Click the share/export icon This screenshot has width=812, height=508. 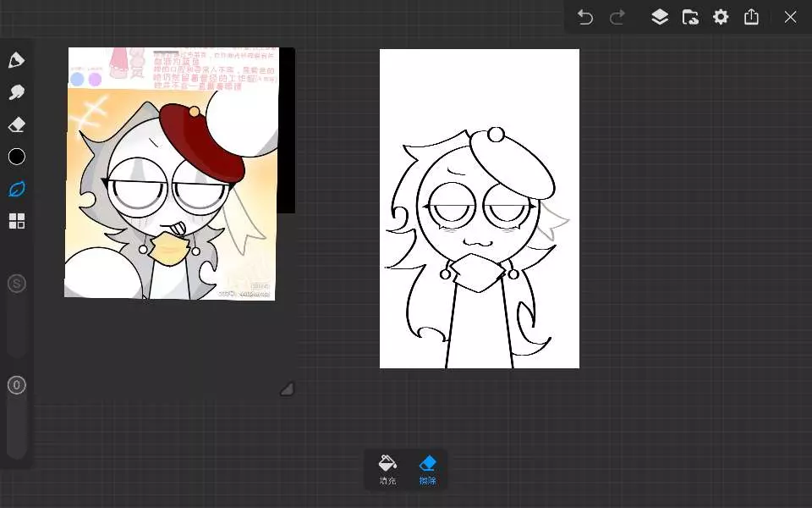(751, 17)
